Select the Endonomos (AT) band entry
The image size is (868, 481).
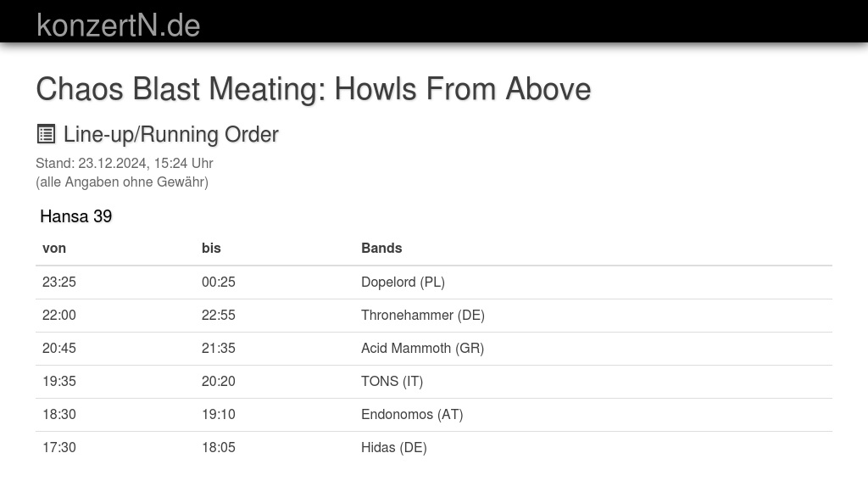coord(412,415)
